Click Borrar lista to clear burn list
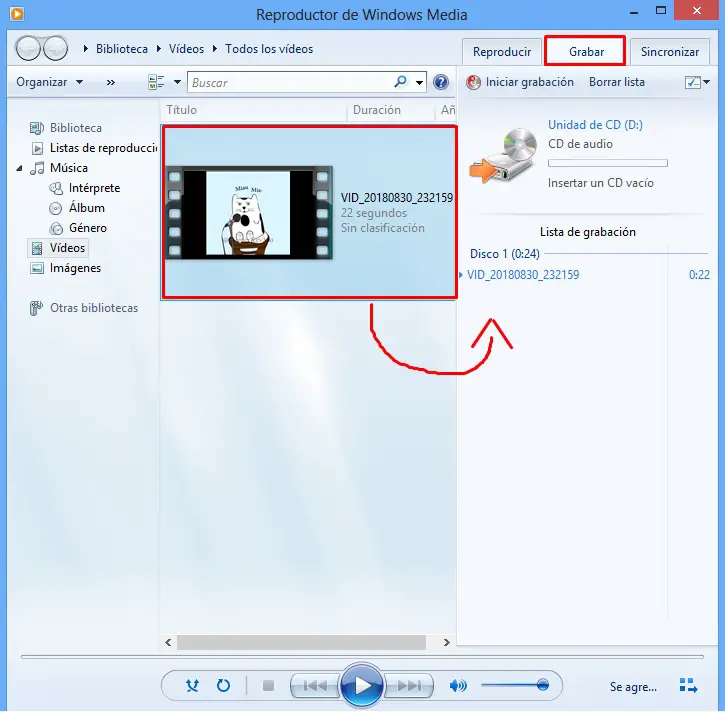This screenshot has height=712, width=725. 616,82
